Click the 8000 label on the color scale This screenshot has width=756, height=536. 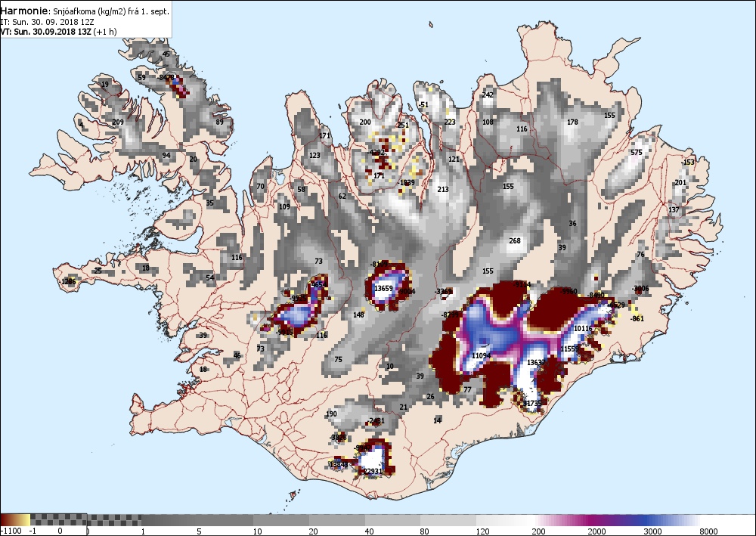tap(708, 531)
